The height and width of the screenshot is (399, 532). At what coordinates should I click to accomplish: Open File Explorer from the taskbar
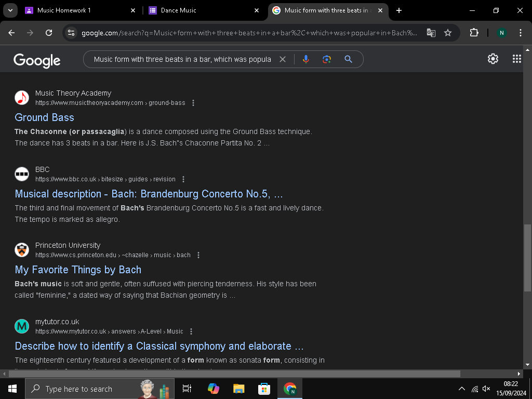click(239, 389)
